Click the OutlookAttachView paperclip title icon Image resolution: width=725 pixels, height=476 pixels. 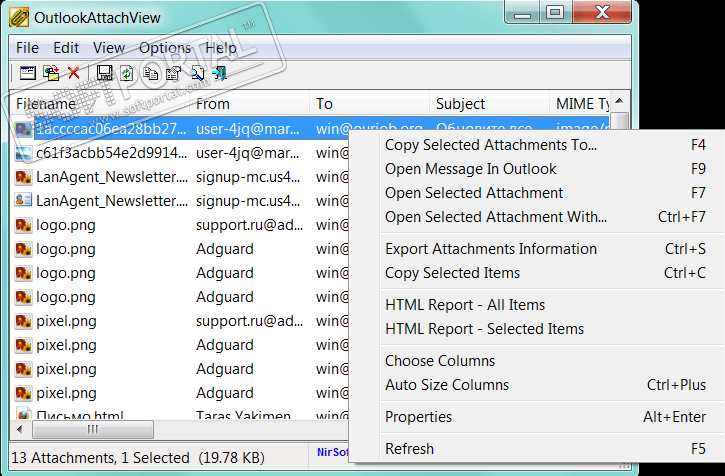(x=19, y=18)
